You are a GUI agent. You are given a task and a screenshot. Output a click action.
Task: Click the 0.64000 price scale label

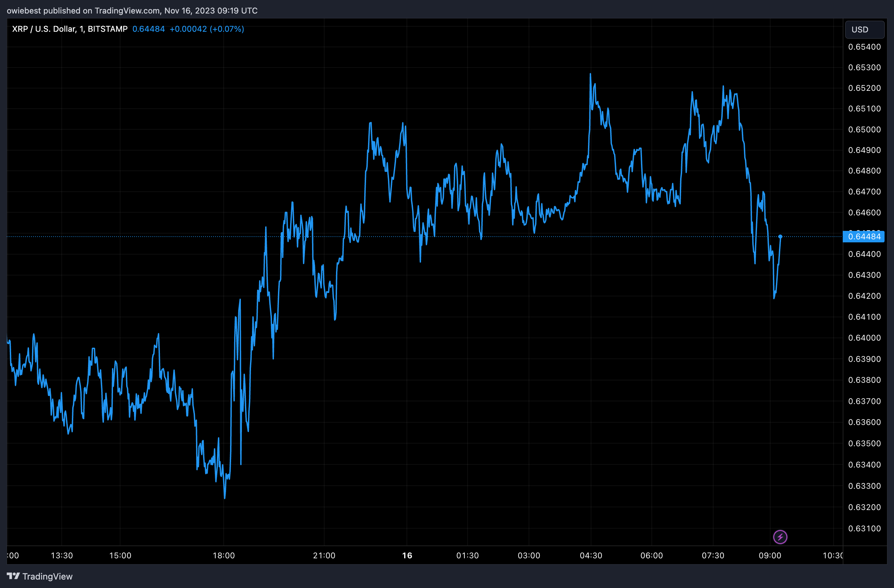864,338
